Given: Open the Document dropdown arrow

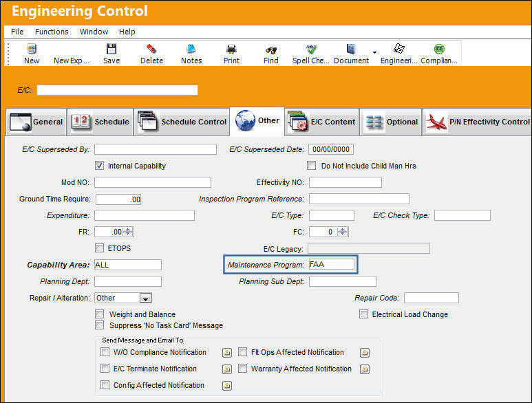Looking at the screenshot, I should pyautogui.click(x=374, y=52).
